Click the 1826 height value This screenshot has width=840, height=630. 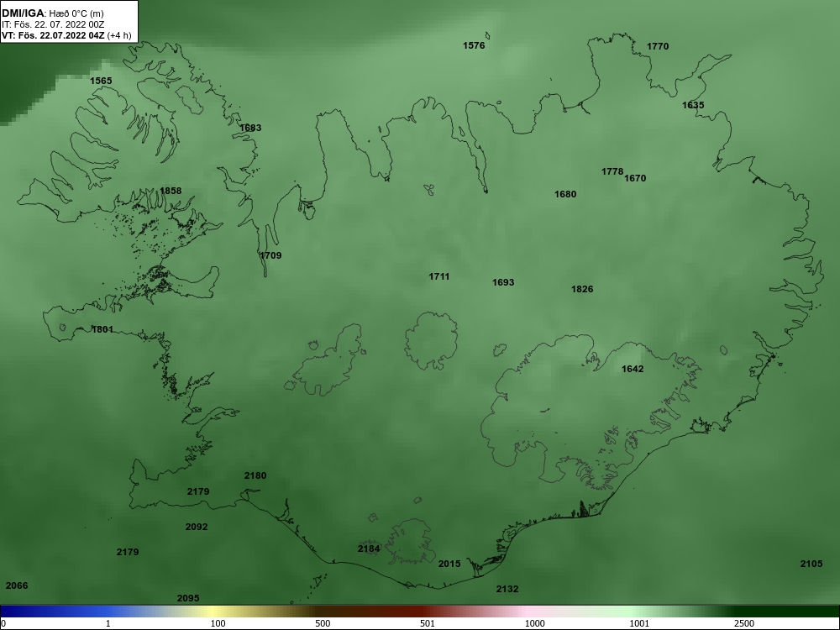click(582, 289)
